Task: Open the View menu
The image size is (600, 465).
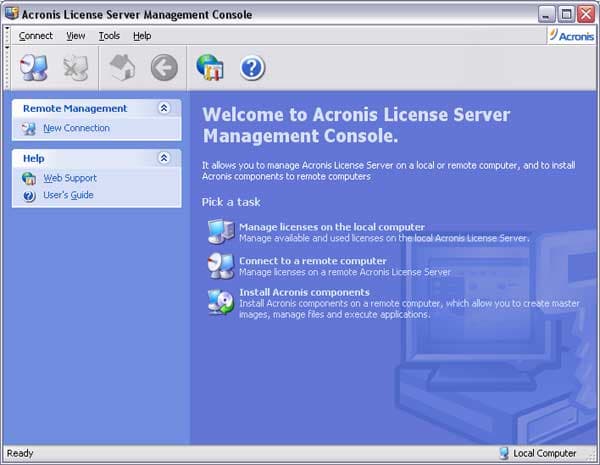Action: click(x=76, y=36)
